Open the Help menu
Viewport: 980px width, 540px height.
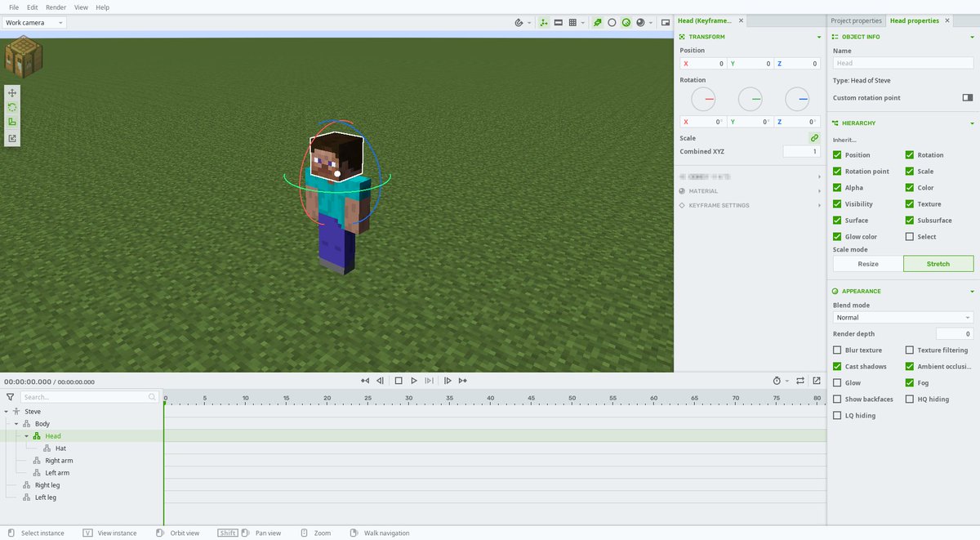click(102, 7)
